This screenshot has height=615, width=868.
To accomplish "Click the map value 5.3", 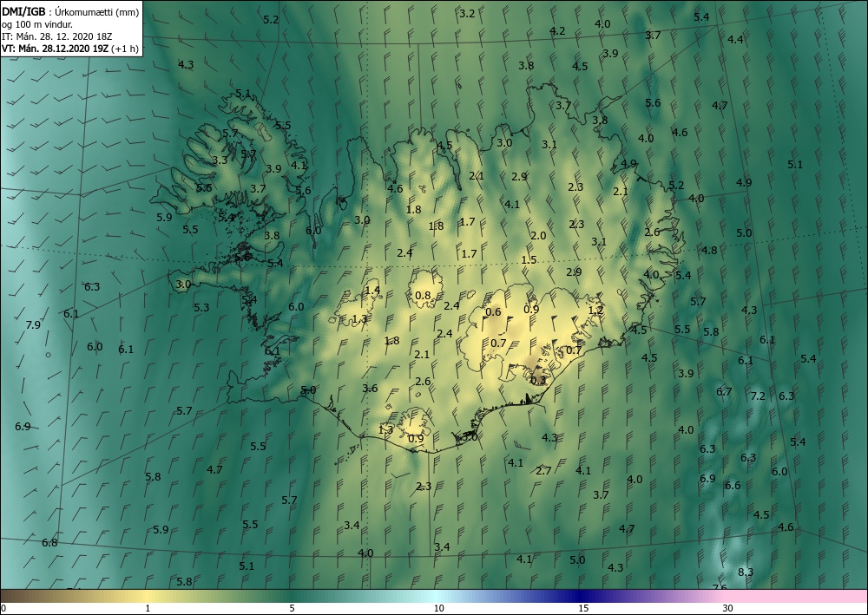I will pyautogui.click(x=201, y=307).
